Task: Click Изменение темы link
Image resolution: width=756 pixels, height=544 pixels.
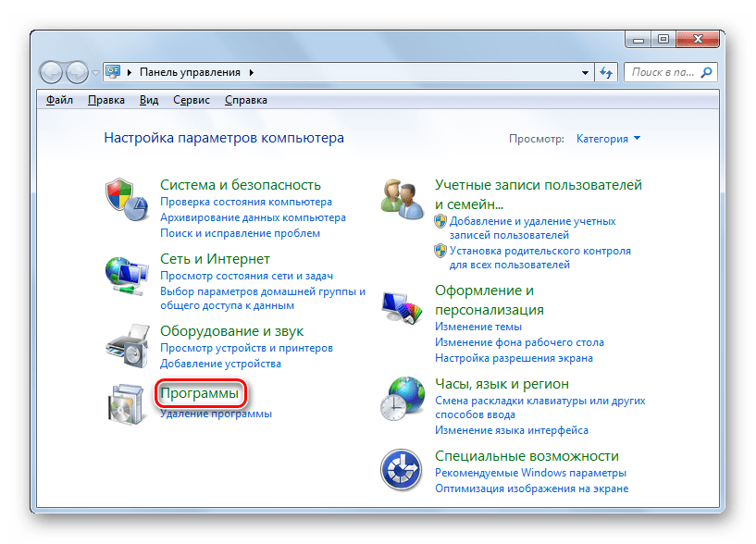Action: coord(478,327)
